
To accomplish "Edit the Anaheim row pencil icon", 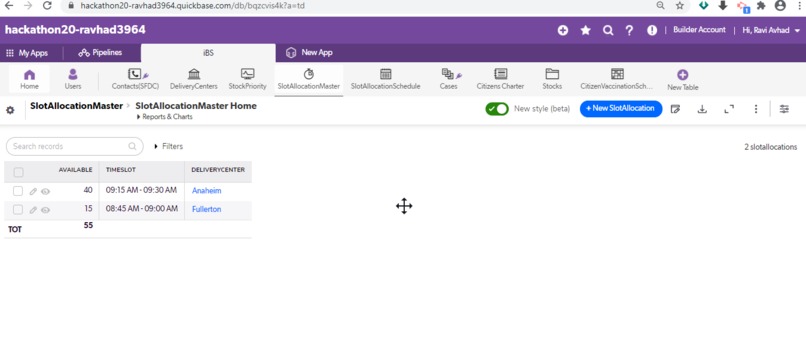I will pyautogui.click(x=33, y=191).
